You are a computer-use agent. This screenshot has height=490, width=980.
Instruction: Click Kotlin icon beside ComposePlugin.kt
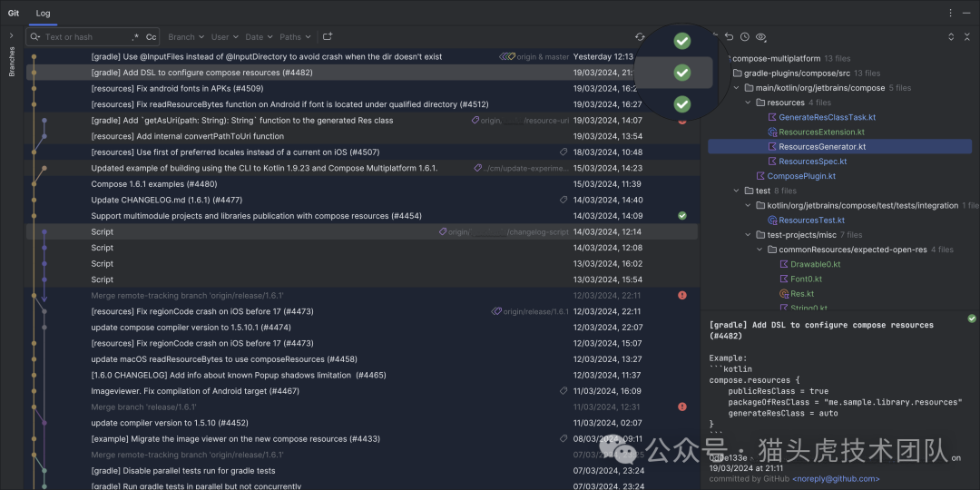[x=760, y=176]
